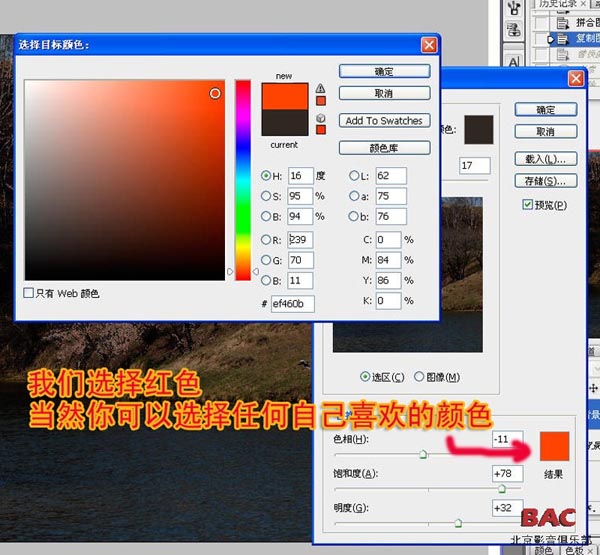
Task: Click the Add To Swatches button
Action: [385, 121]
